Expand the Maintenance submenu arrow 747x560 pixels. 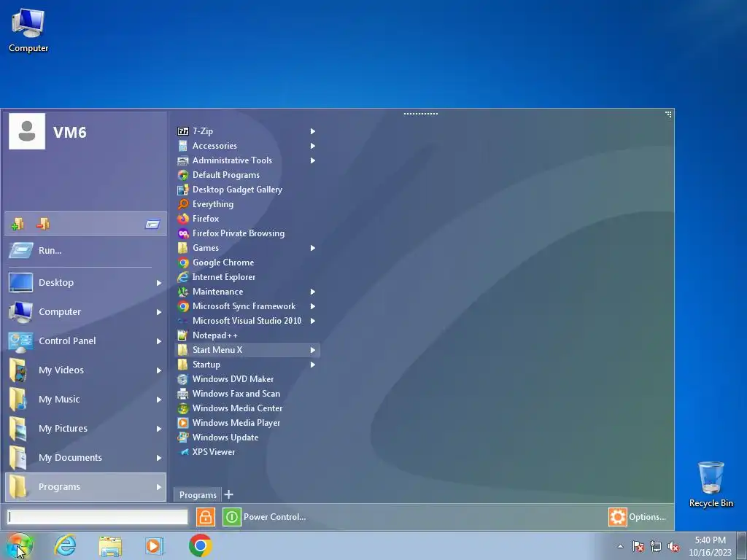[x=313, y=292]
